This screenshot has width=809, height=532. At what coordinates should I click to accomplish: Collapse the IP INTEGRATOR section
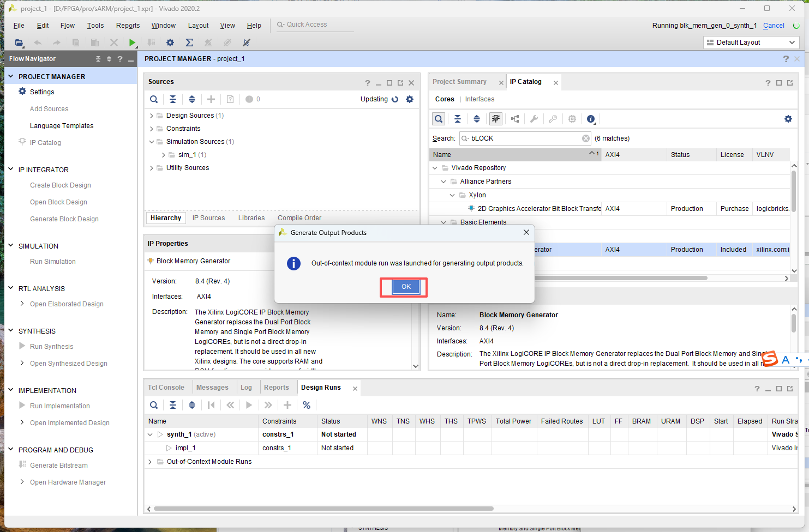point(10,170)
